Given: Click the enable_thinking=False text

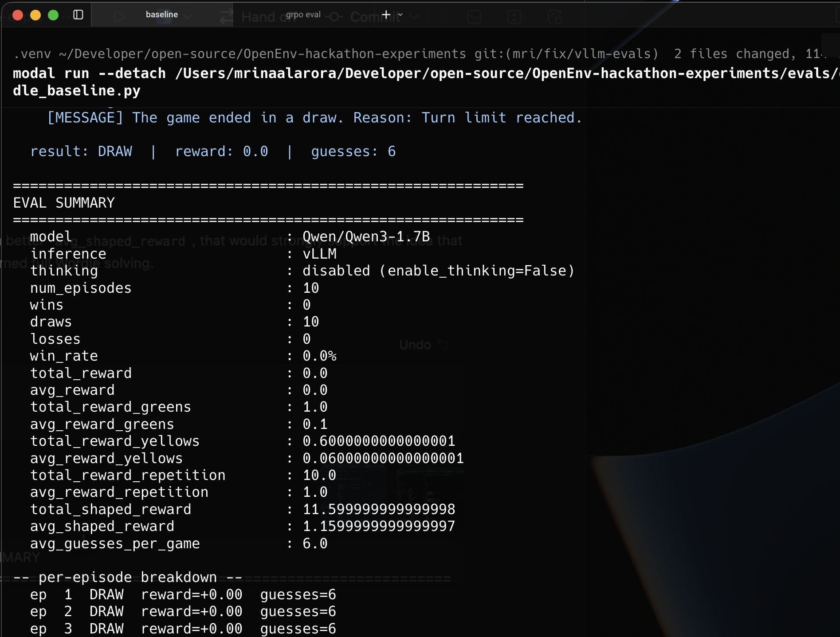Looking at the screenshot, I should point(477,271).
